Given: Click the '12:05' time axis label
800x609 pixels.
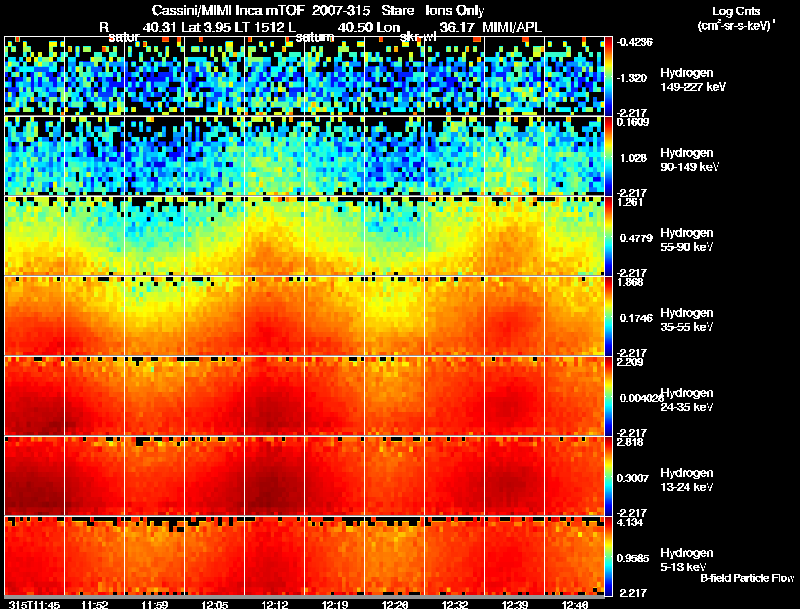Looking at the screenshot, I should pos(215,605).
